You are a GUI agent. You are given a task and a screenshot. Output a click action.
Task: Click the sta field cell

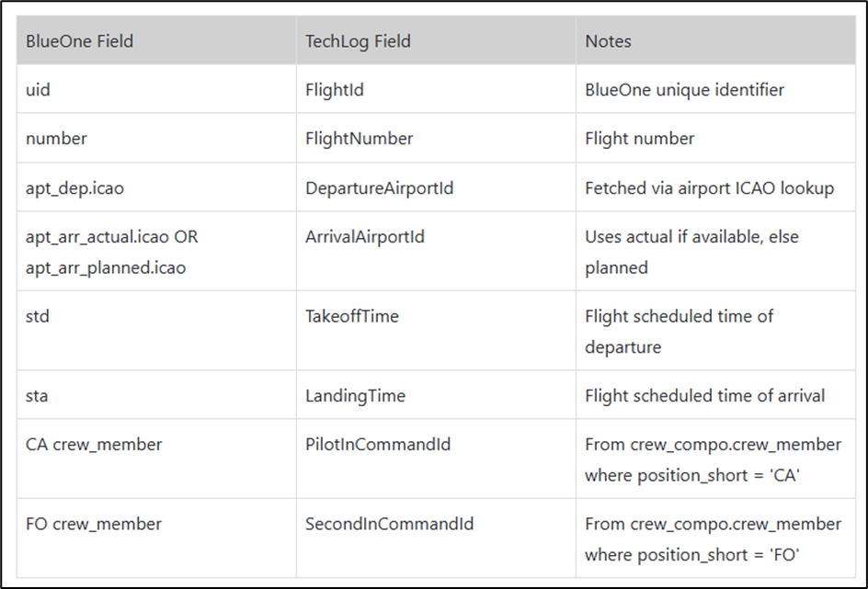coord(156,395)
